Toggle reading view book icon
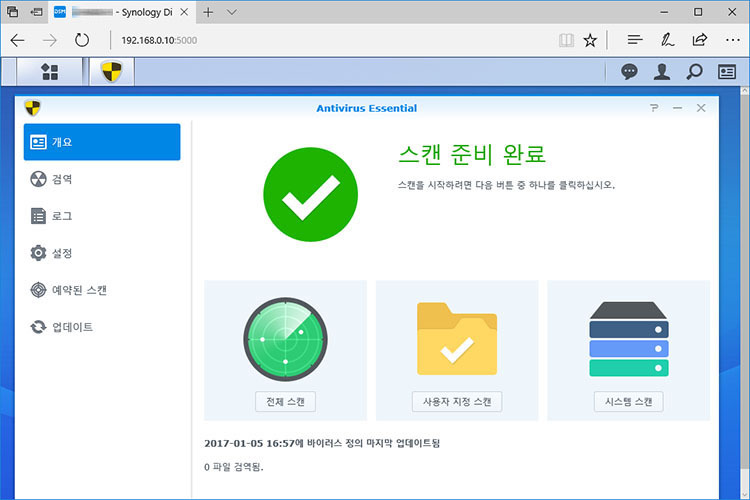Screen dimensions: 750x500 coord(566,40)
